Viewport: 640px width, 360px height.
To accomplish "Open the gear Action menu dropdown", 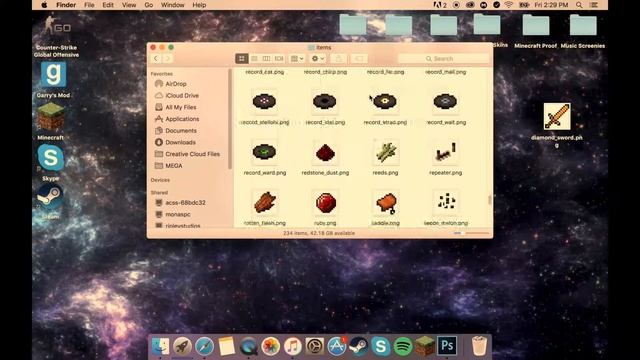I will click(318, 59).
